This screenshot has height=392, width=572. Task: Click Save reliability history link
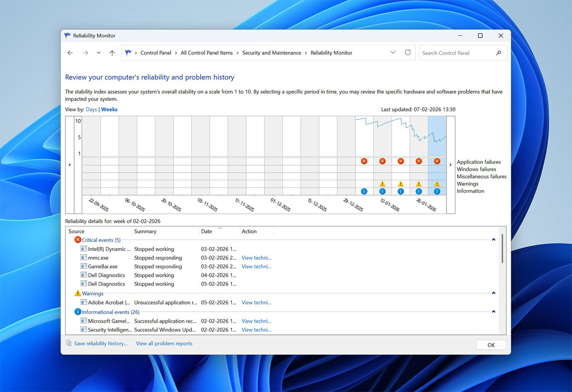[x=101, y=343]
